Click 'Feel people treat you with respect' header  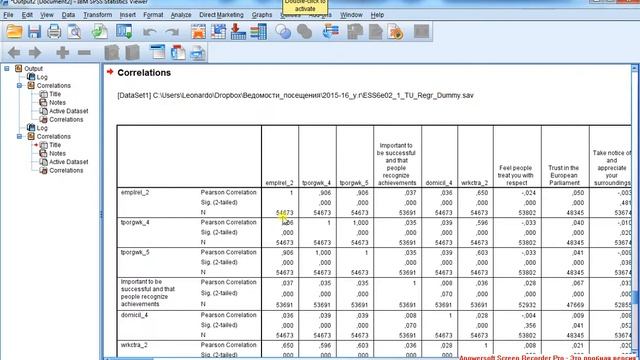coord(516,176)
